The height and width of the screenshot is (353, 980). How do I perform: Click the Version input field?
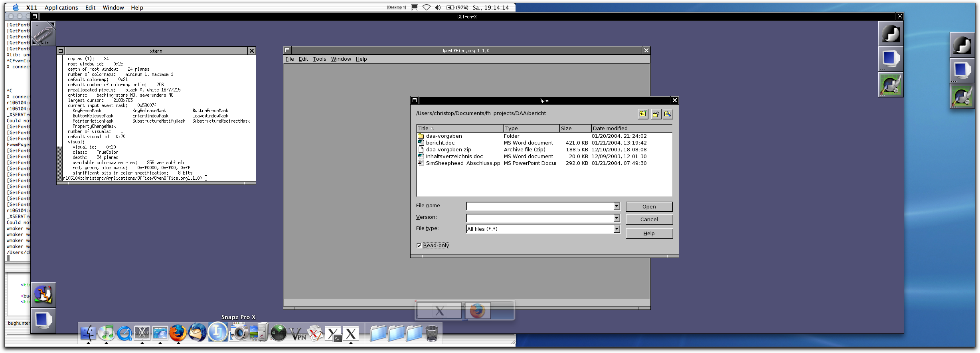[540, 218]
